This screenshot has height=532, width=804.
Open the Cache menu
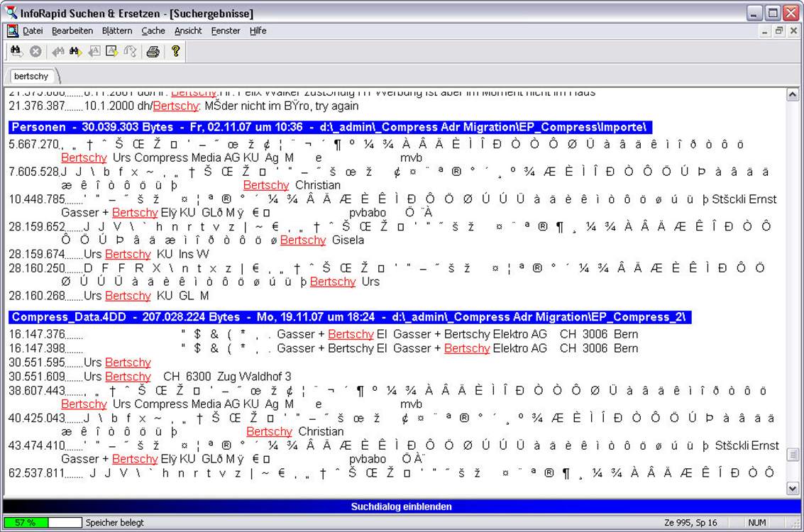153,31
